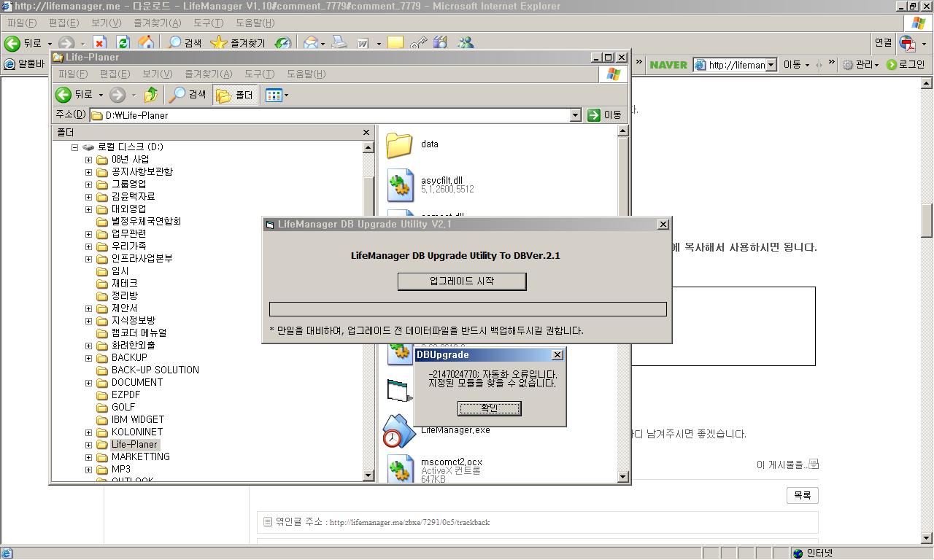Screen dimensions: 934x560
Task: Toggle the 폴더 folders pane button
Action: 234,95
